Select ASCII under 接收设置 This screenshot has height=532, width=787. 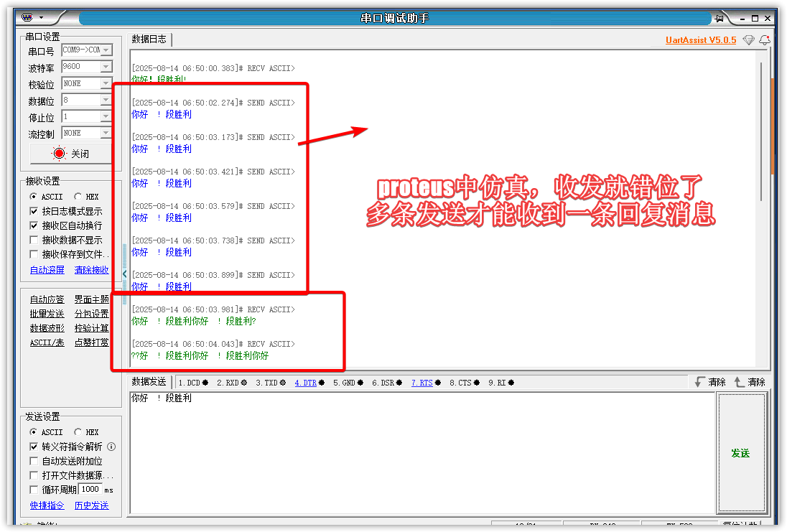(33, 197)
